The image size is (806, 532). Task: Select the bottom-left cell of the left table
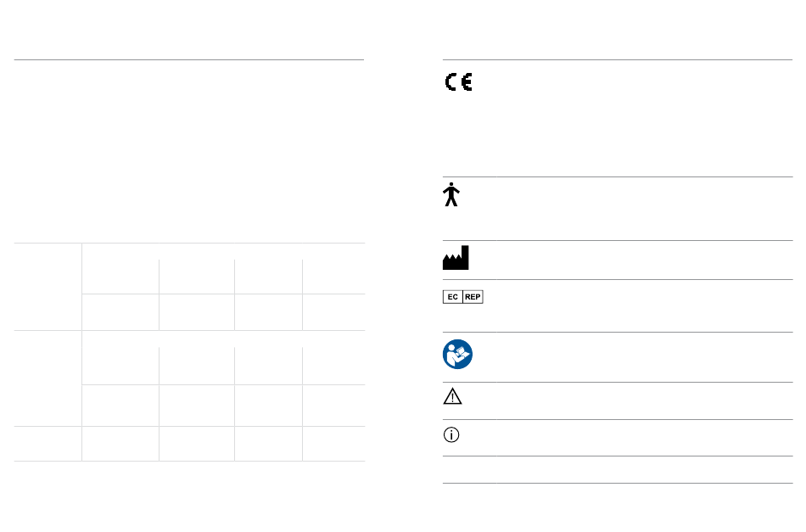pyautogui.click(x=48, y=444)
